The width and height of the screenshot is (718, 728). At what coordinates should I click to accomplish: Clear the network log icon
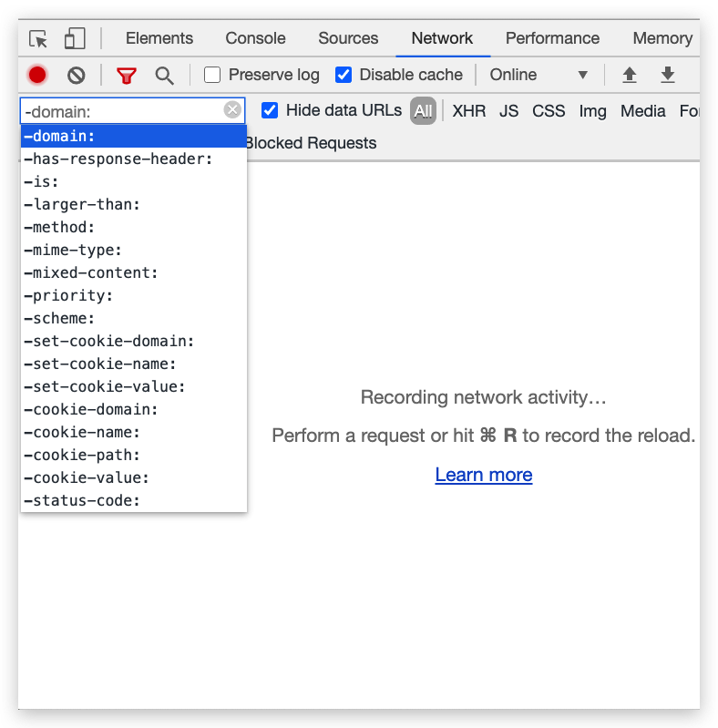coord(77,76)
